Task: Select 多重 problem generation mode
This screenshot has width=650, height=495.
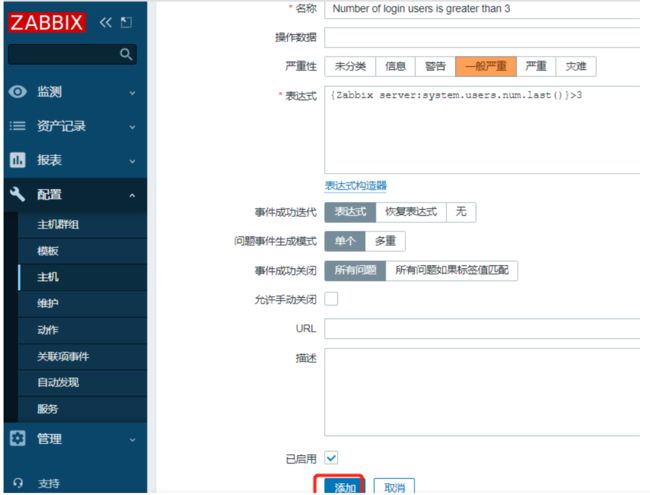Action: click(x=385, y=241)
